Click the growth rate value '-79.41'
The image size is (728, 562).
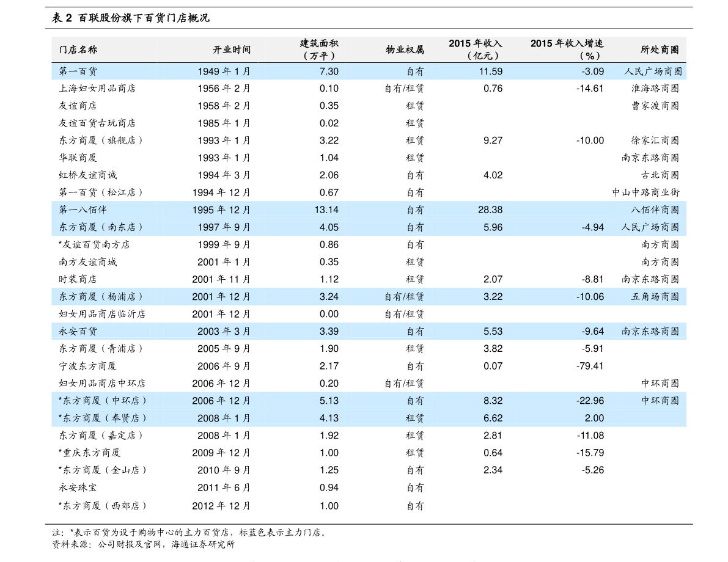pyautogui.click(x=590, y=366)
